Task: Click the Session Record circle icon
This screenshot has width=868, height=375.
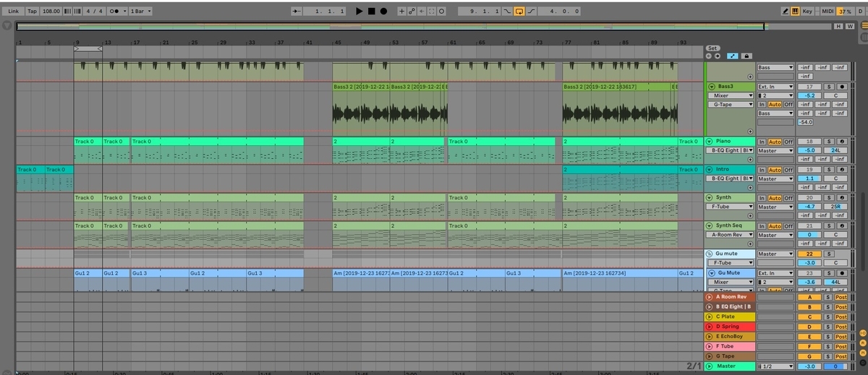Action: [x=441, y=12]
